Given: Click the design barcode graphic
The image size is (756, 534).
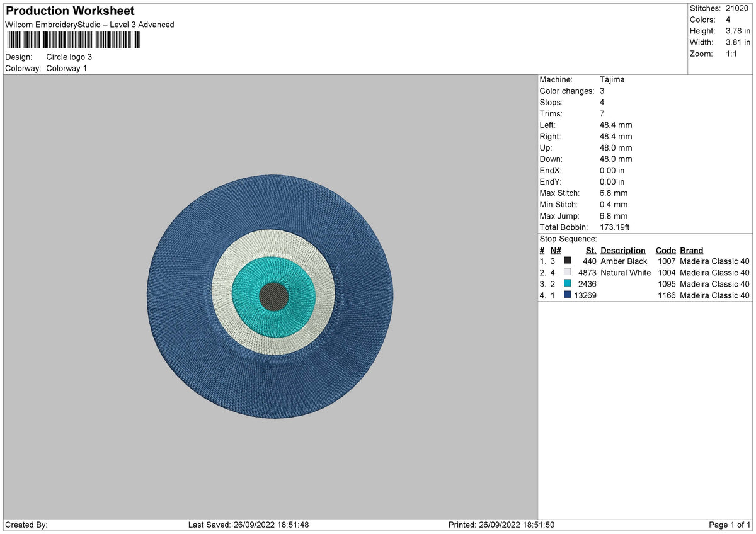Looking at the screenshot, I should pos(76,40).
